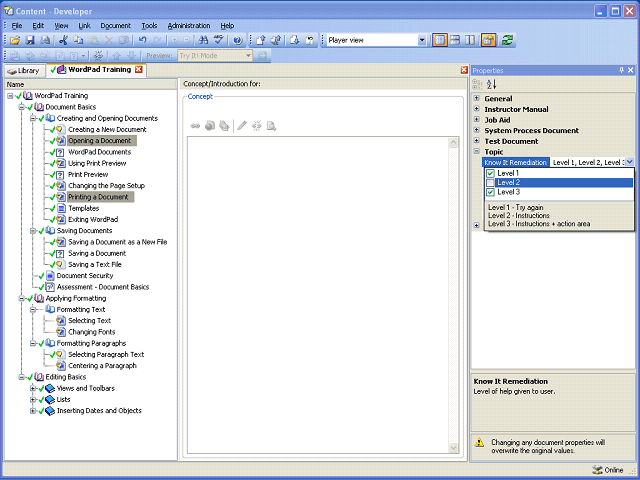
Task: Select the outline-only layout icon
Action: [x=440, y=40]
